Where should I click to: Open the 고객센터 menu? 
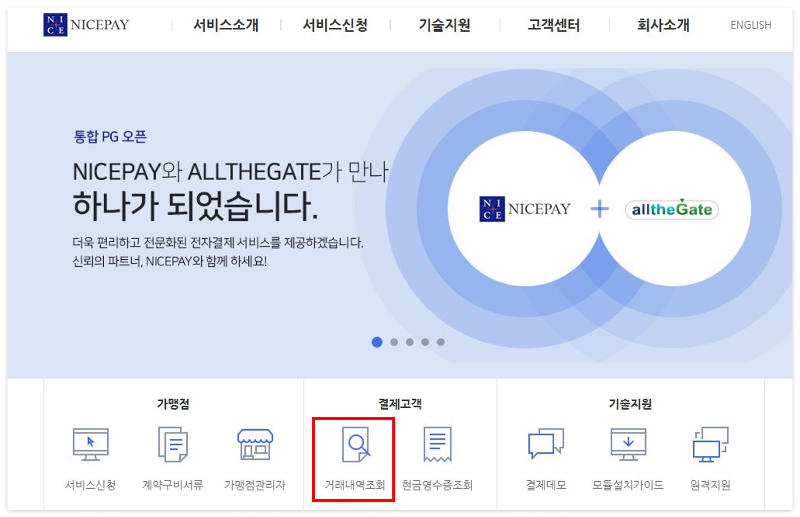[554, 24]
